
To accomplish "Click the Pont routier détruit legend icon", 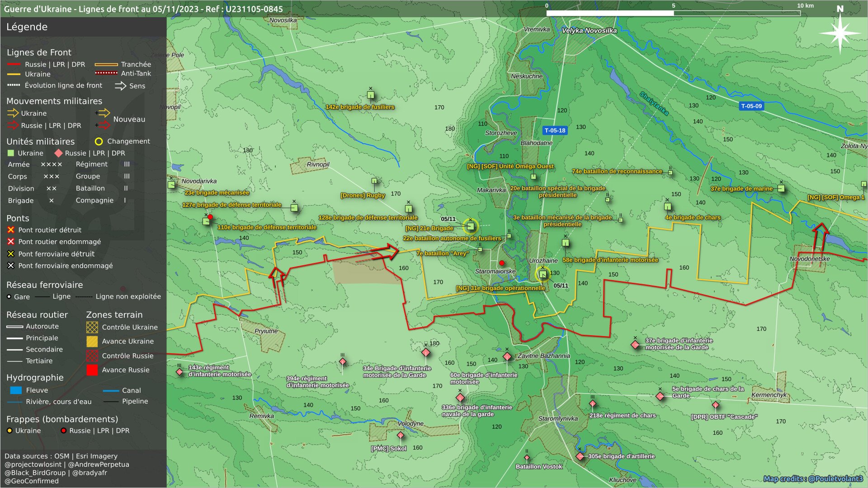I will pos(11,230).
